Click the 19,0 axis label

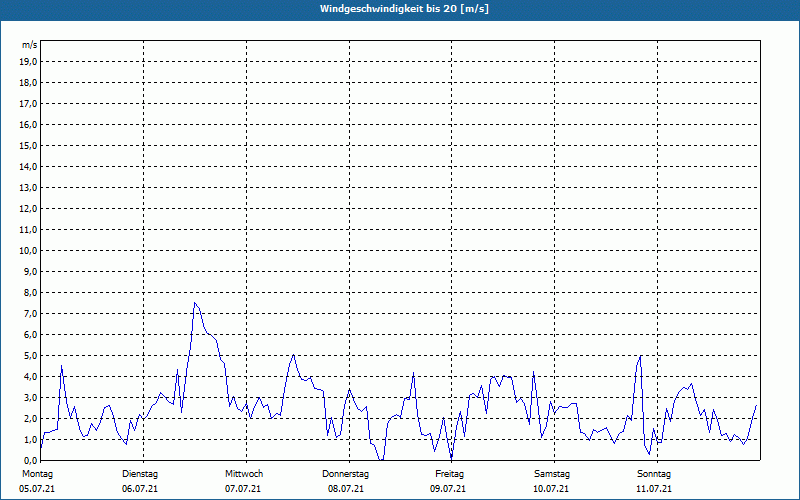[27, 62]
